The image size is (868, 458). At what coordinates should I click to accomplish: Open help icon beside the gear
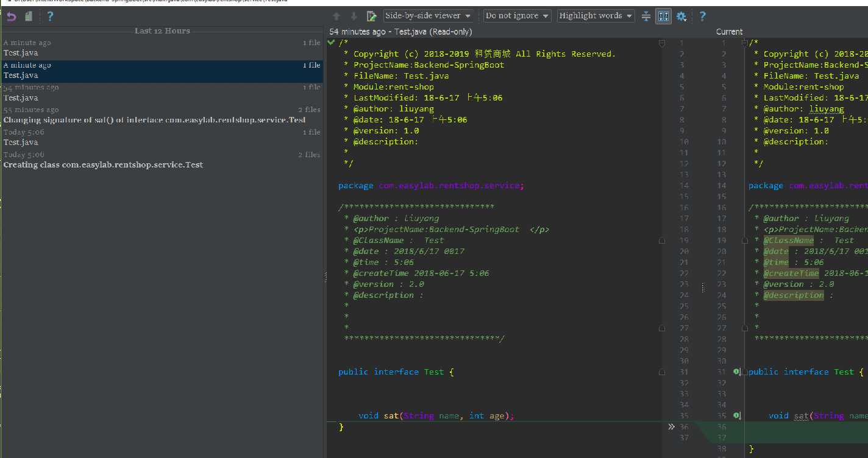pos(702,16)
